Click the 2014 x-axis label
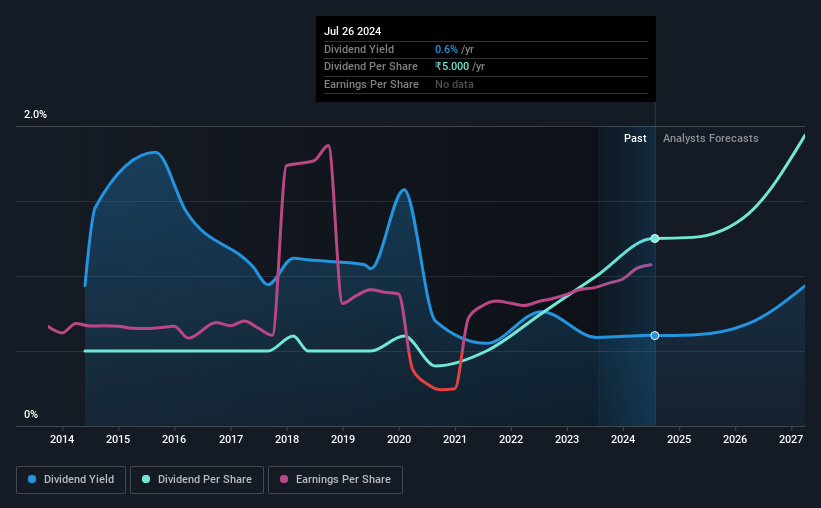 62,439
